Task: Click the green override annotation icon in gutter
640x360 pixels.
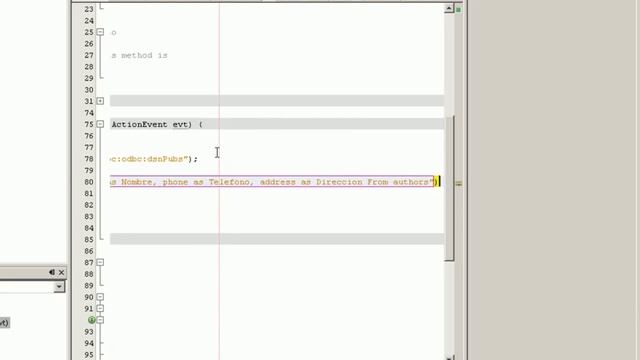Action: (91, 320)
